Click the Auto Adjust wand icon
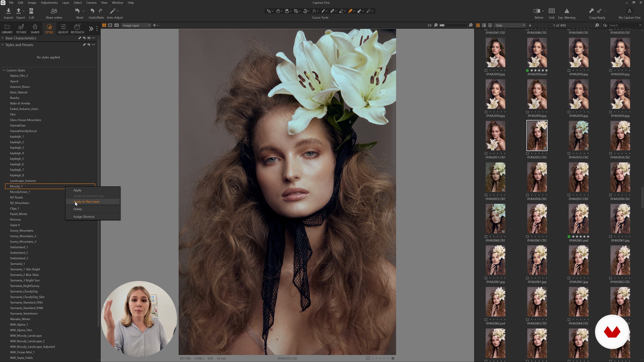This screenshot has height=362, width=644. click(113, 11)
